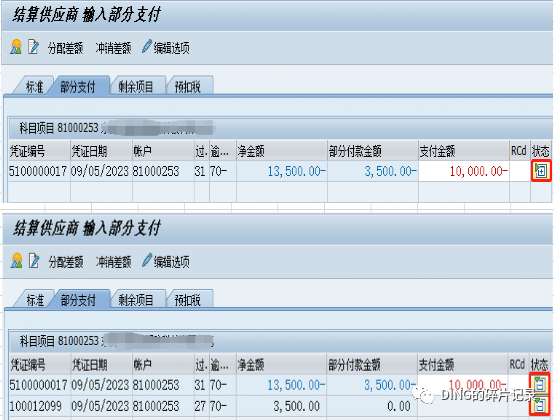Viewport: 554px width, 420px height.
Task: Click 分配差额 in the lower window toolbar
Action: pyautogui.click(x=66, y=262)
